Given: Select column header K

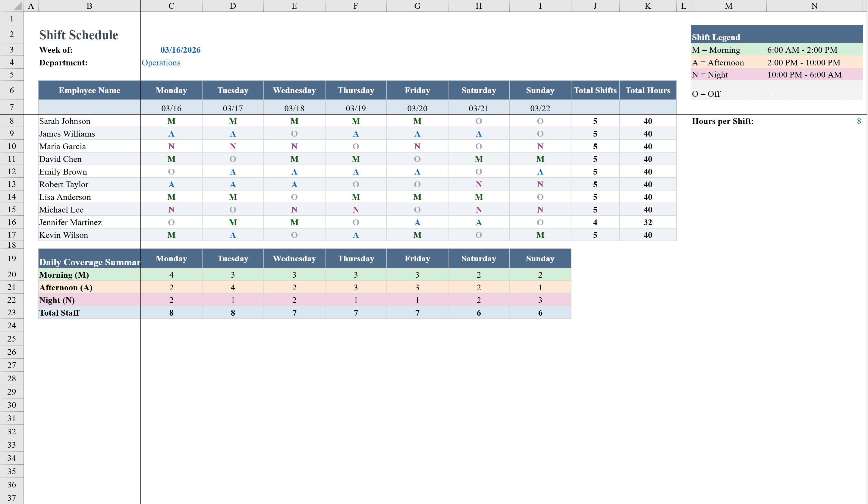Looking at the screenshot, I should point(648,5).
